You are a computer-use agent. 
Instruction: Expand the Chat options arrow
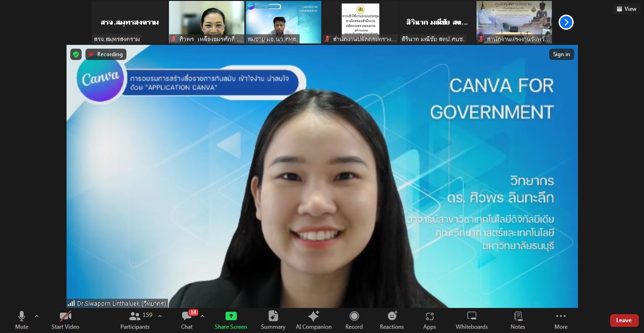202,316
